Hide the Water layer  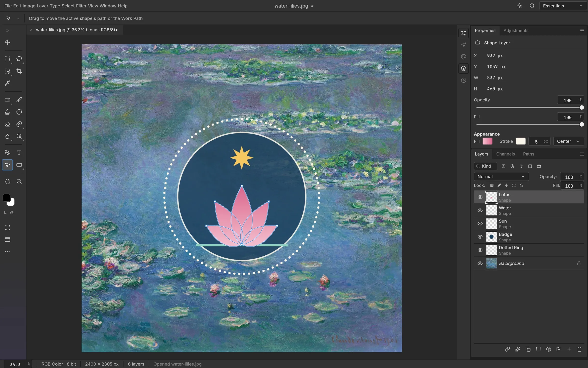pyautogui.click(x=480, y=210)
